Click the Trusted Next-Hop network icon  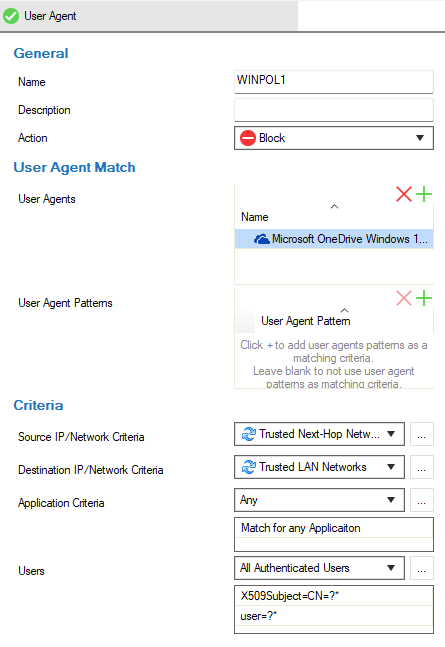[x=249, y=434]
